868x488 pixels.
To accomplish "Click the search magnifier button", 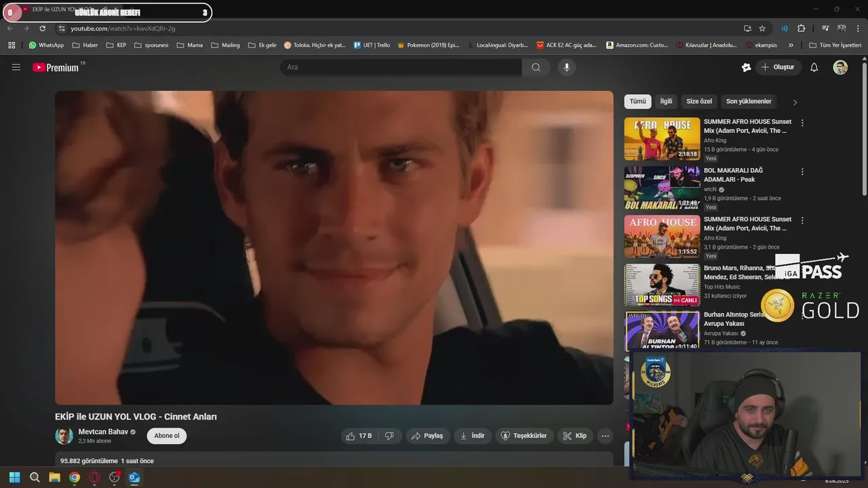I will pos(536,67).
